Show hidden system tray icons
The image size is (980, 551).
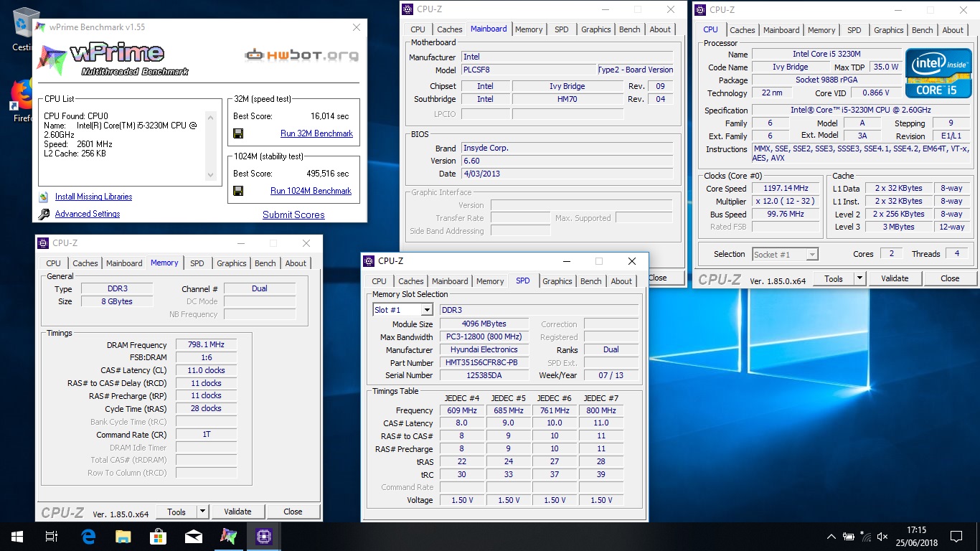pos(831,536)
